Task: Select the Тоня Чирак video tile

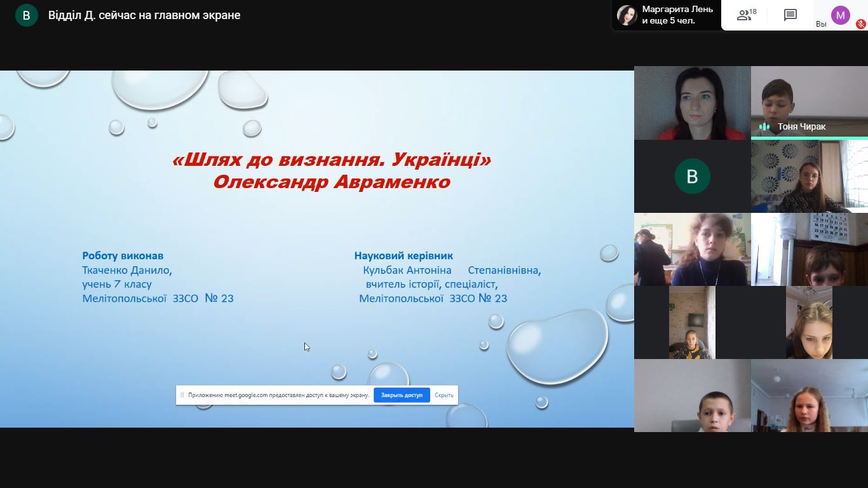Action: coord(809,102)
